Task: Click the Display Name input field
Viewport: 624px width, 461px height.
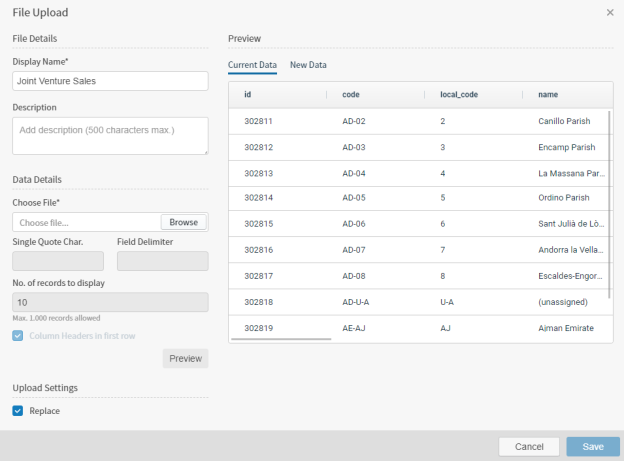Action: 110,81
